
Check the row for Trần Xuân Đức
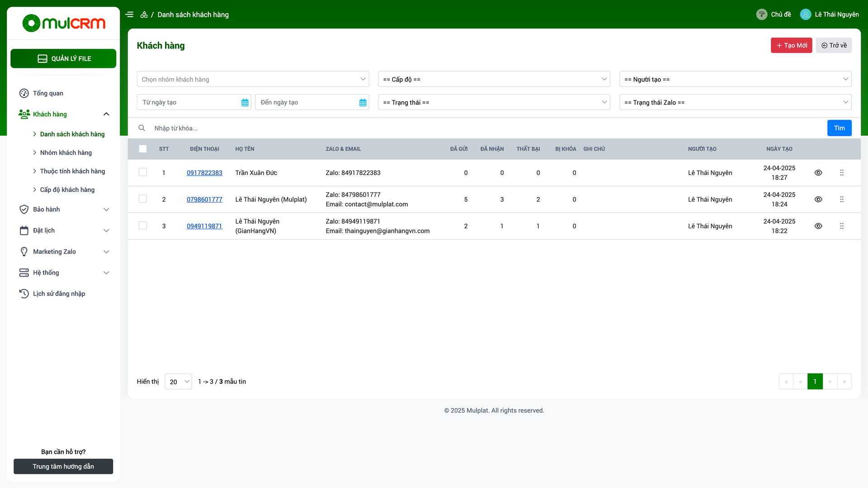(x=143, y=172)
